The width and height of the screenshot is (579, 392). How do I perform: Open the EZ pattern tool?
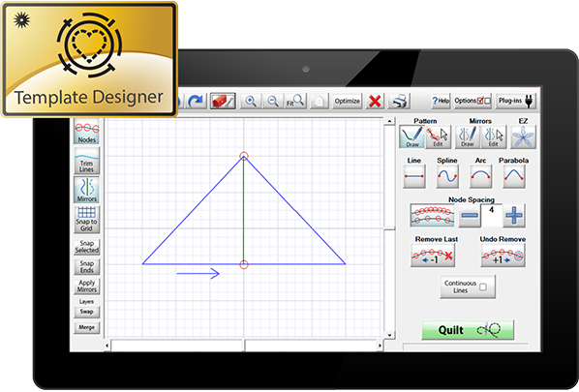tap(523, 136)
